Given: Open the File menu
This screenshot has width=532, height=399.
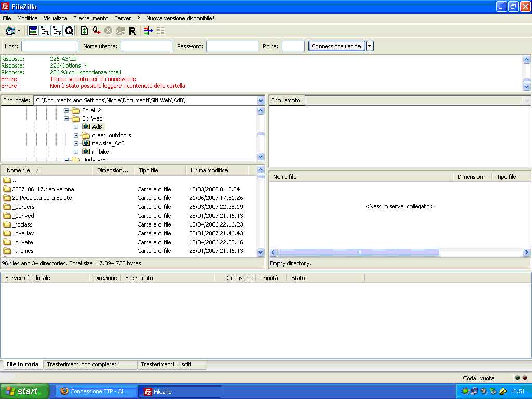Looking at the screenshot, I should pyautogui.click(x=7, y=18).
